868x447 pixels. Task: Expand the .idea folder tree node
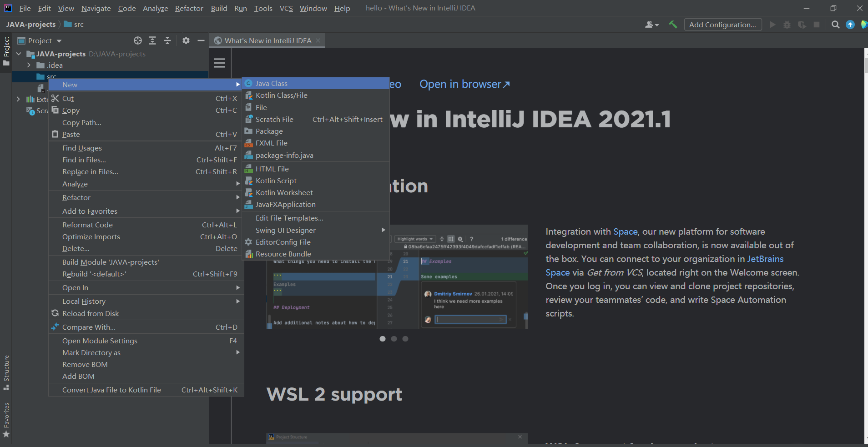tap(29, 65)
